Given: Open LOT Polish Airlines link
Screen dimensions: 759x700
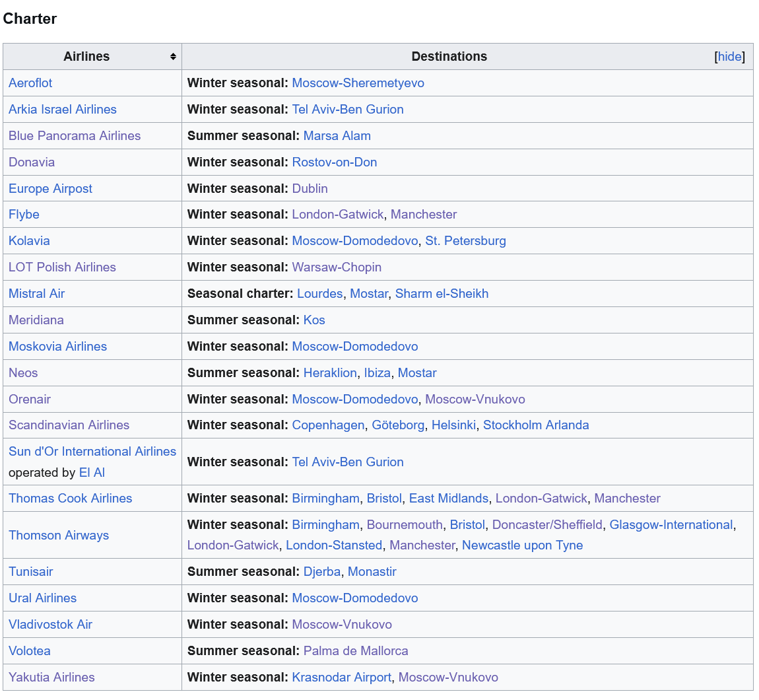Looking at the screenshot, I should point(62,267).
